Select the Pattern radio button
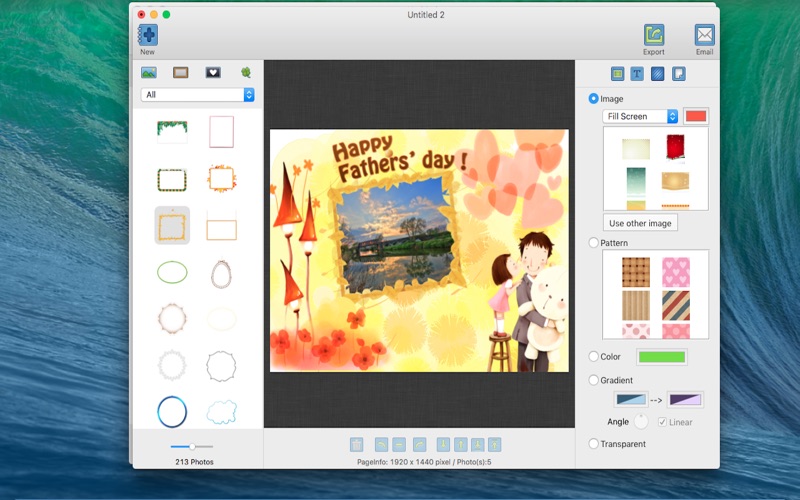 point(593,242)
